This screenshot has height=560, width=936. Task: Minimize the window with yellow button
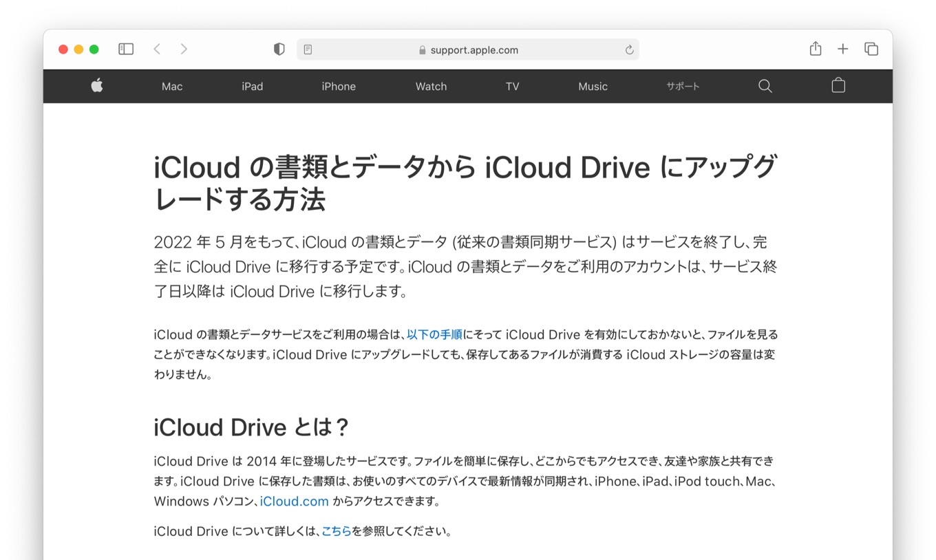click(78, 50)
